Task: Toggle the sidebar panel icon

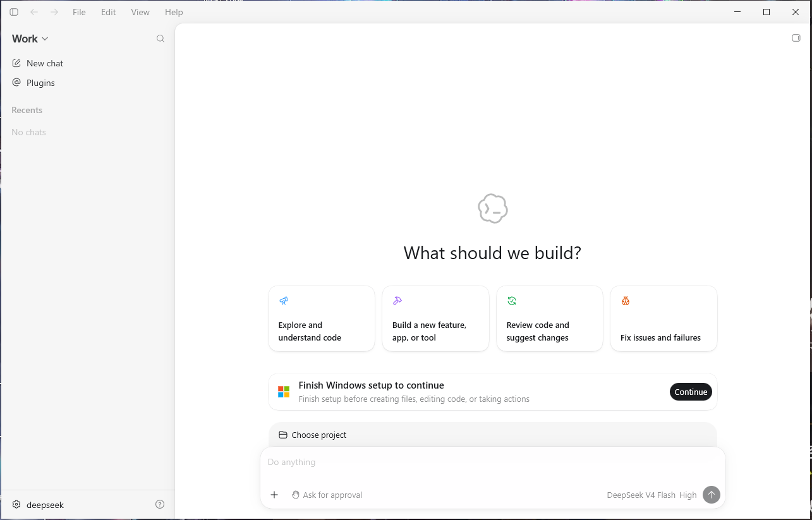Action: (14, 12)
